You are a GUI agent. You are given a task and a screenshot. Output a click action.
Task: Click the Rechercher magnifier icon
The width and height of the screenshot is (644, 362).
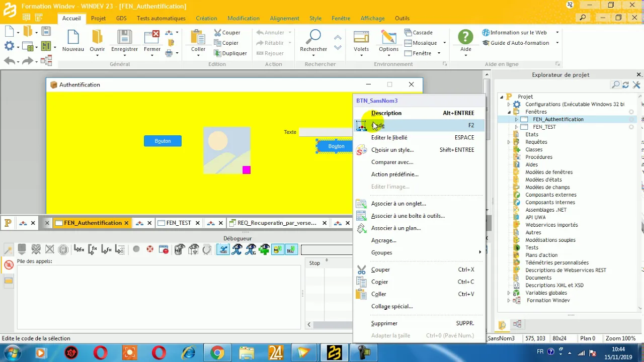tap(313, 37)
